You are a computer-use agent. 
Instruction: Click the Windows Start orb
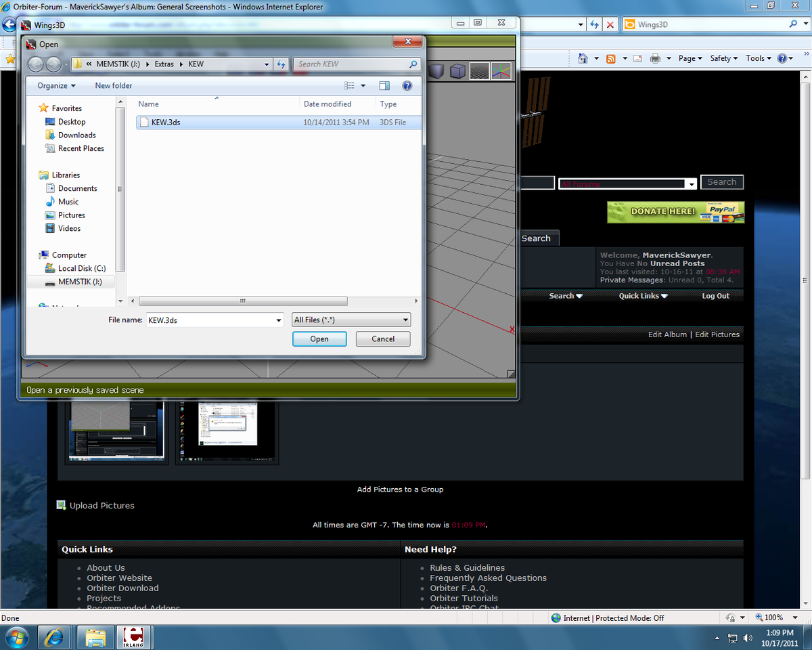16,637
